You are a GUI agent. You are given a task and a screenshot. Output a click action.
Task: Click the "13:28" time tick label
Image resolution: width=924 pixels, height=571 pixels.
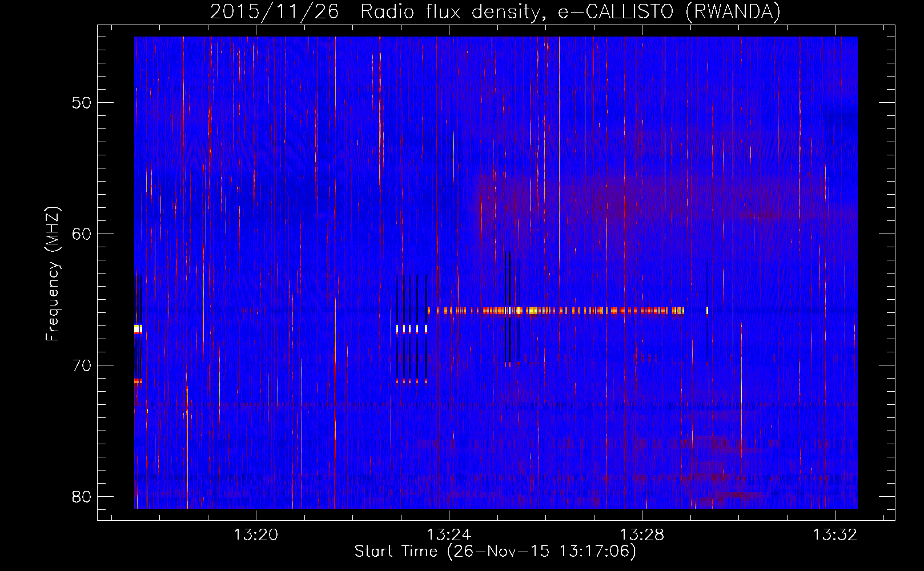point(642,534)
